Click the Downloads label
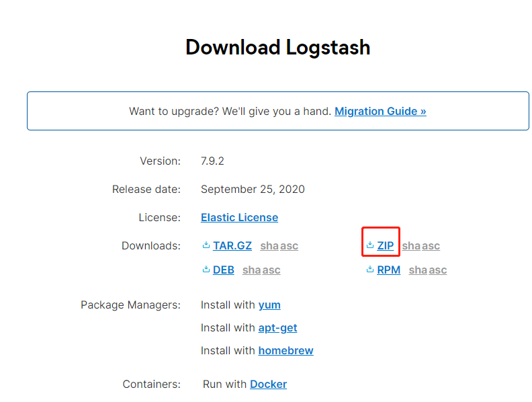The image size is (532, 402). point(151,245)
